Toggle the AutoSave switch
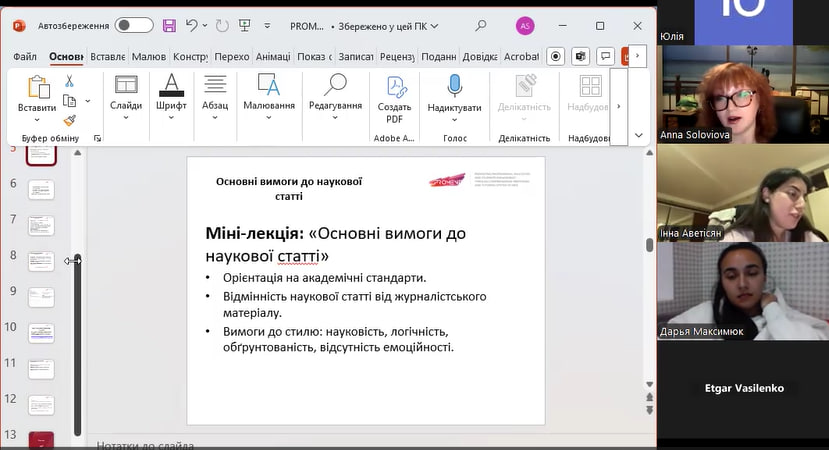The height and width of the screenshot is (450, 829). [x=134, y=25]
